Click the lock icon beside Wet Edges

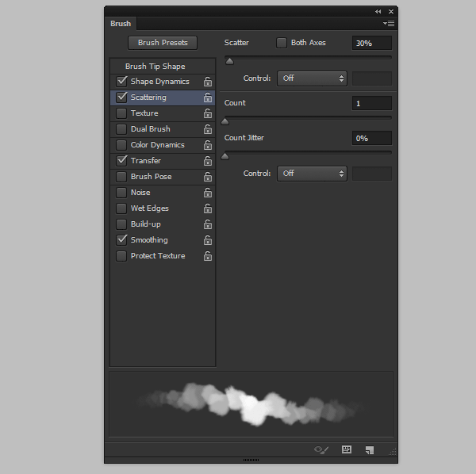[x=208, y=208]
